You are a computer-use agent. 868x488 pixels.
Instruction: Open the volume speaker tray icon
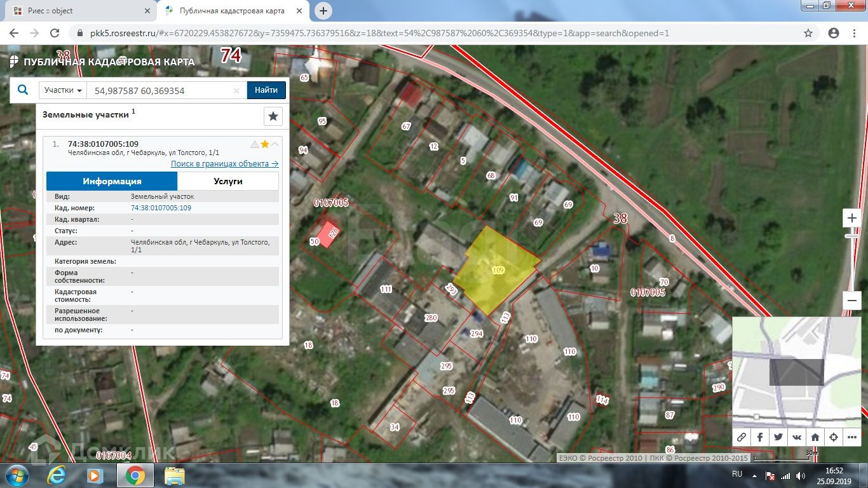pyautogui.click(x=799, y=475)
